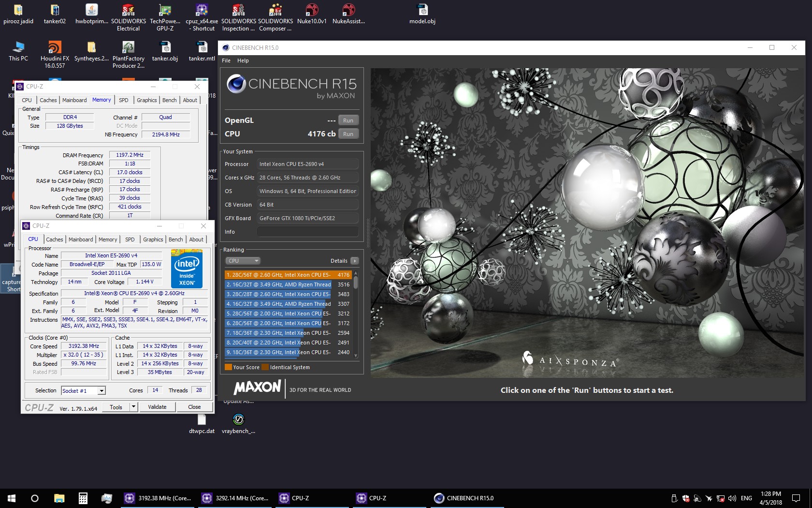The height and width of the screenshot is (508, 812).
Task: Open the File menu in Cinebench
Action: coord(226,60)
